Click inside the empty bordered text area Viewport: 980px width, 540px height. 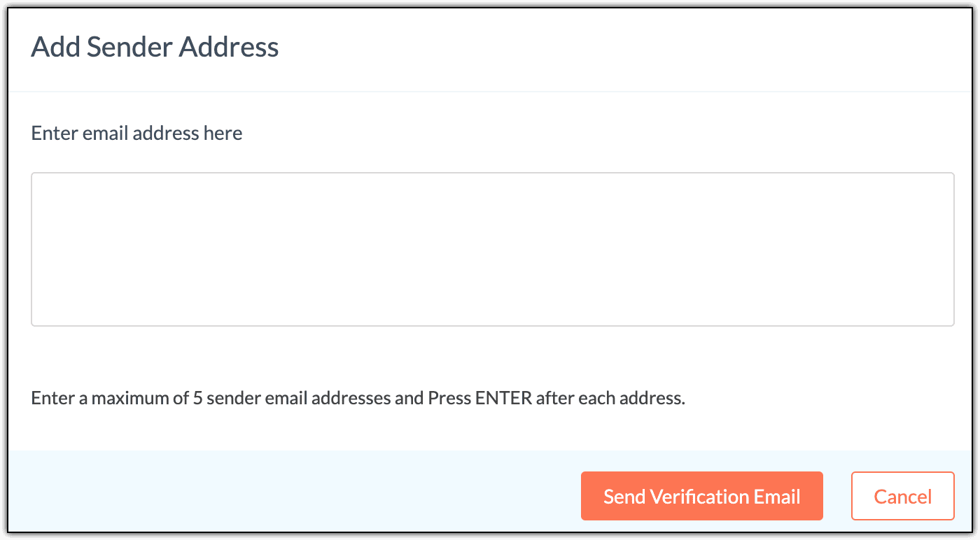point(493,249)
